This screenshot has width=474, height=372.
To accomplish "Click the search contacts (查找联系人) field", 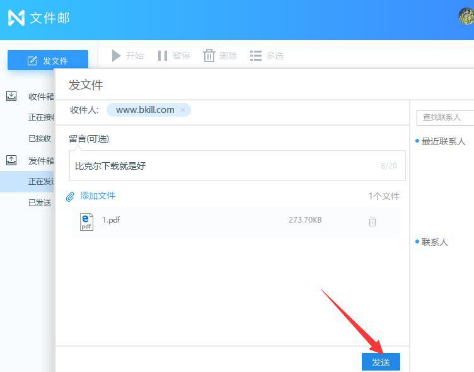I will pos(445,117).
